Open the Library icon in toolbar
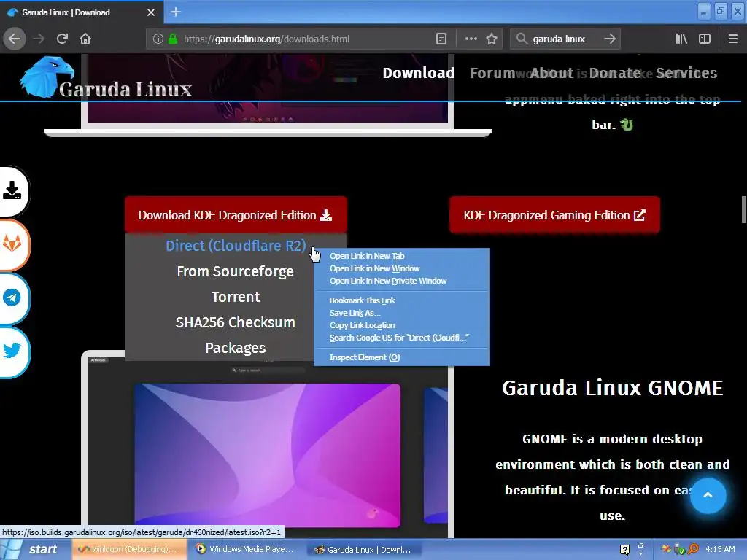Screen dimensions: 747x560 pos(681,39)
